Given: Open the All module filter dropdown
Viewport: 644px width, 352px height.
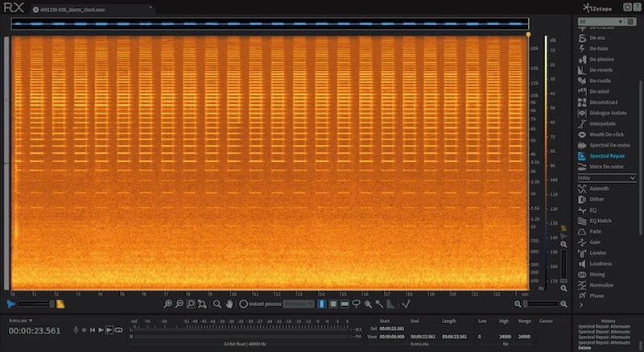Looking at the screenshot, I should point(601,22).
